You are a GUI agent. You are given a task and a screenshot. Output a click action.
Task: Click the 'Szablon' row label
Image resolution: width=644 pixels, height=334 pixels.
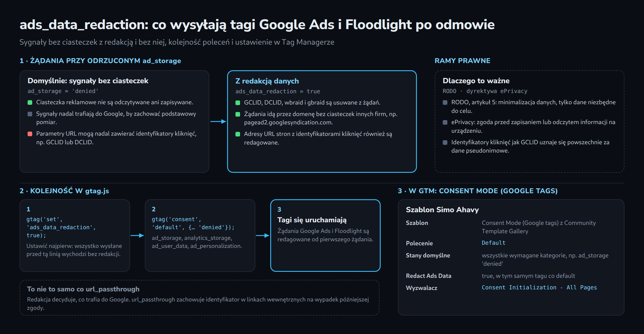point(417,223)
